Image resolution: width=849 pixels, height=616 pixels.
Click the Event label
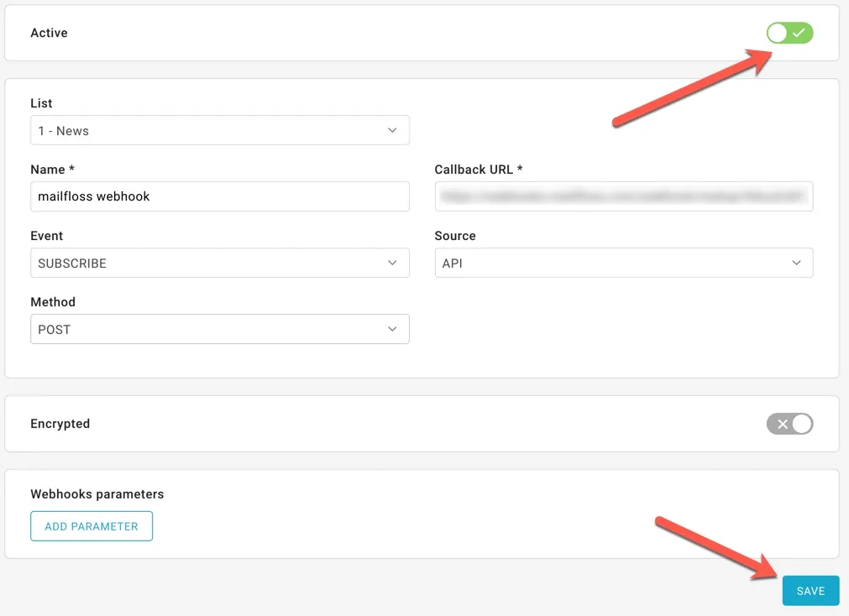46,236
